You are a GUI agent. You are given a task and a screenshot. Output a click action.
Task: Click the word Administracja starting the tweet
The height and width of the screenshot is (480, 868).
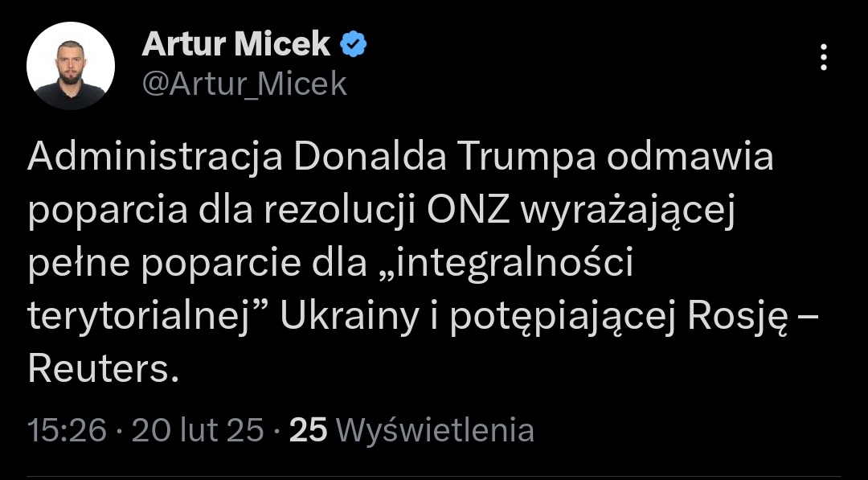click(x=155, y=158)
